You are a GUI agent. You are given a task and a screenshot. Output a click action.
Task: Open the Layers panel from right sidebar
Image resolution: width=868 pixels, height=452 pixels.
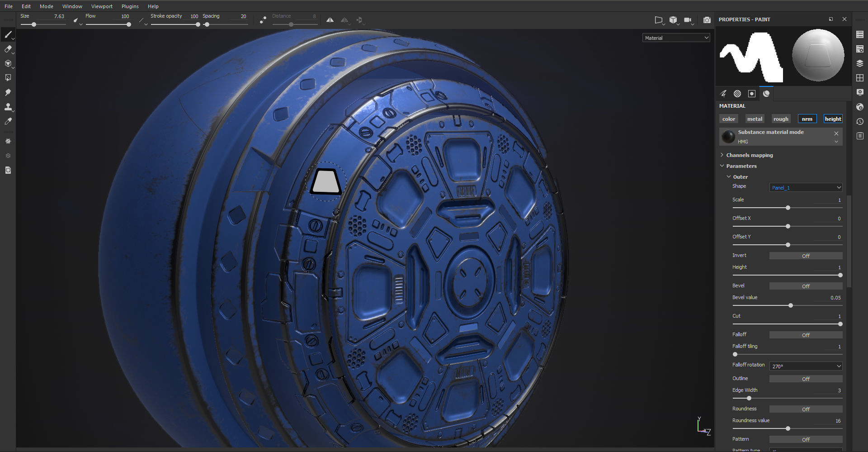pyautogui.click(x=860, y=63)
